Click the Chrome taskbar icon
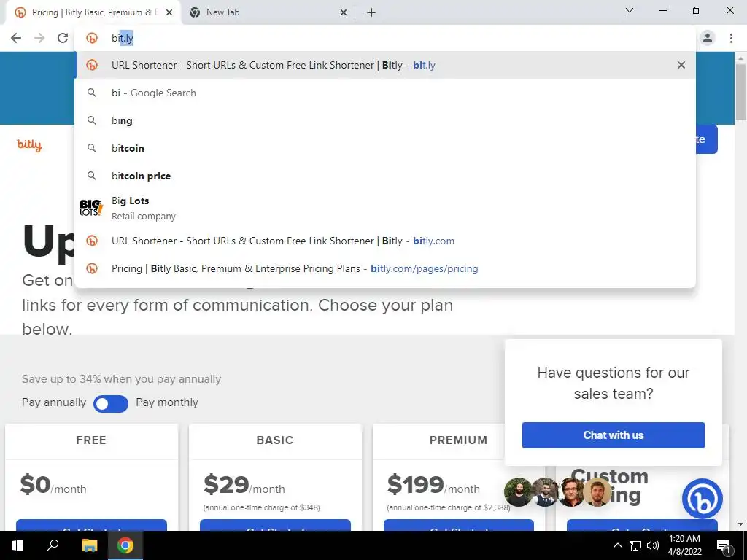The image size is (747, 560). point(125,545)
